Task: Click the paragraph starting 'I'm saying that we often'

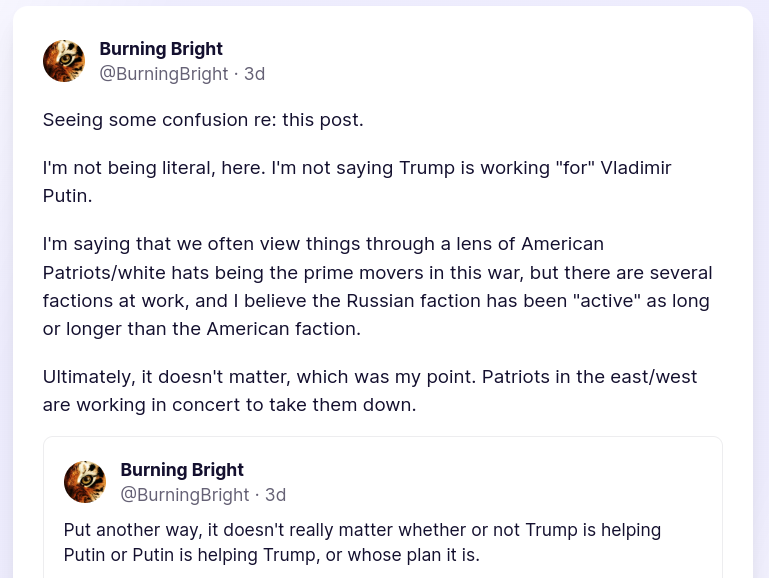Action: pyautogui.click(x=377, y=286)
